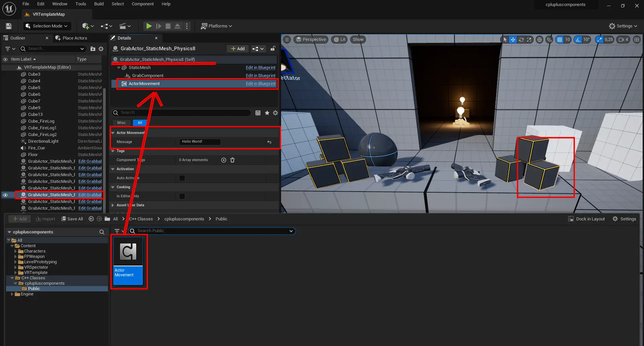This screenshot has height=346, width=644.
Task: Expand the Engine folder in Content Browser
Action: [x=13, y=294]
